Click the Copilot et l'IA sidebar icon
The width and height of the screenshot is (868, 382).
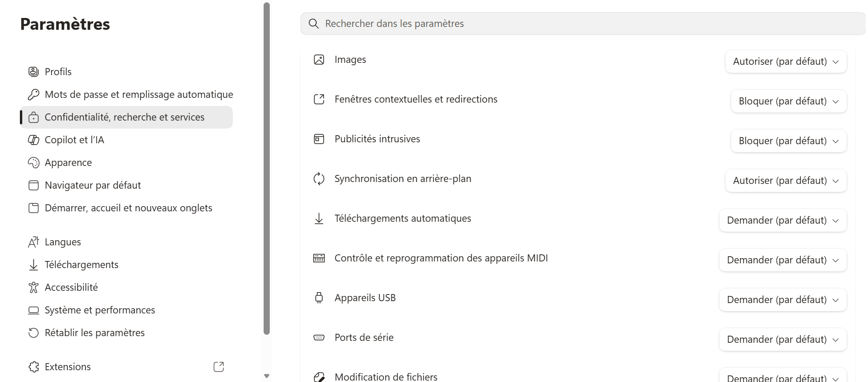[x=34, y=140]
